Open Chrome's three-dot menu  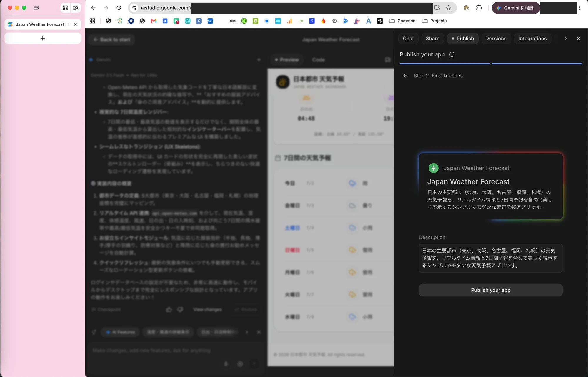[x=579, y=8]
